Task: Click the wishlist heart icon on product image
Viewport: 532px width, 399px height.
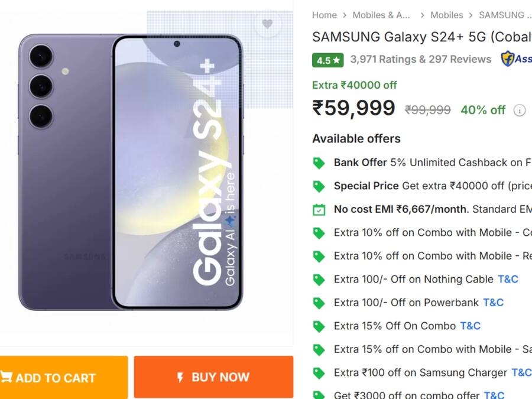Action: point(268,24)
